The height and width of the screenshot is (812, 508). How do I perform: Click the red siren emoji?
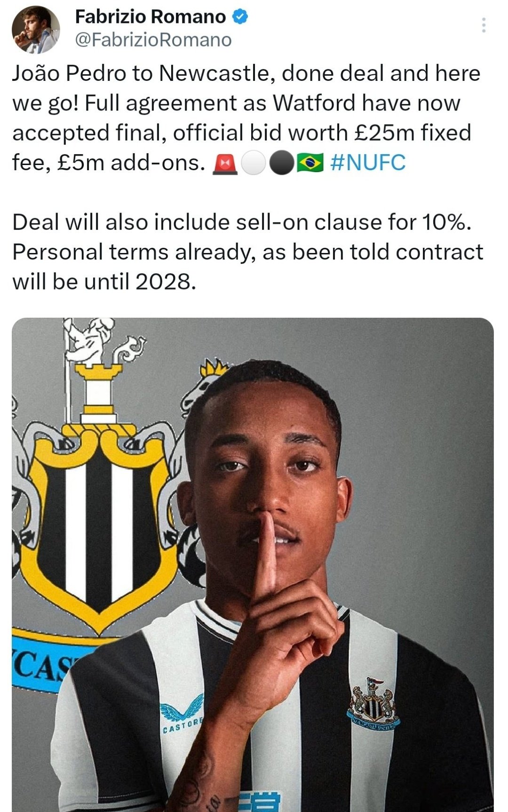(225, 164)
